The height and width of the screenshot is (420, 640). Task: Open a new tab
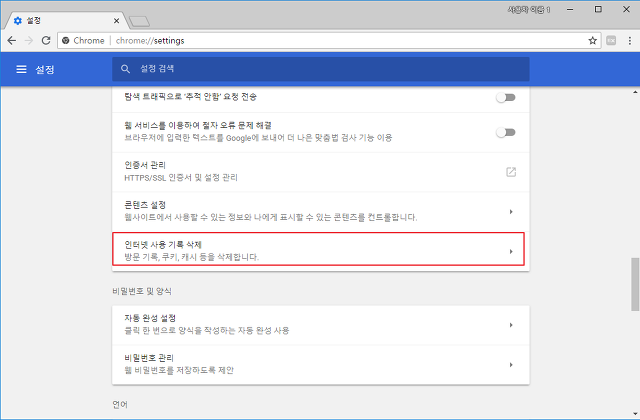click(139, 21)
